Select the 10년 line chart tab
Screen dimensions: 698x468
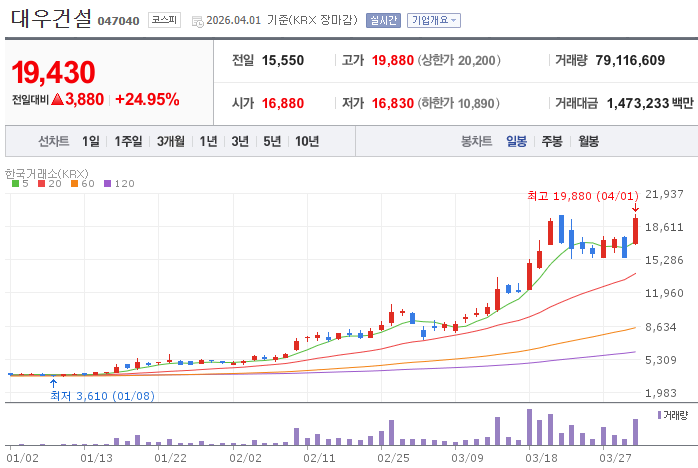tap(307, 142)
